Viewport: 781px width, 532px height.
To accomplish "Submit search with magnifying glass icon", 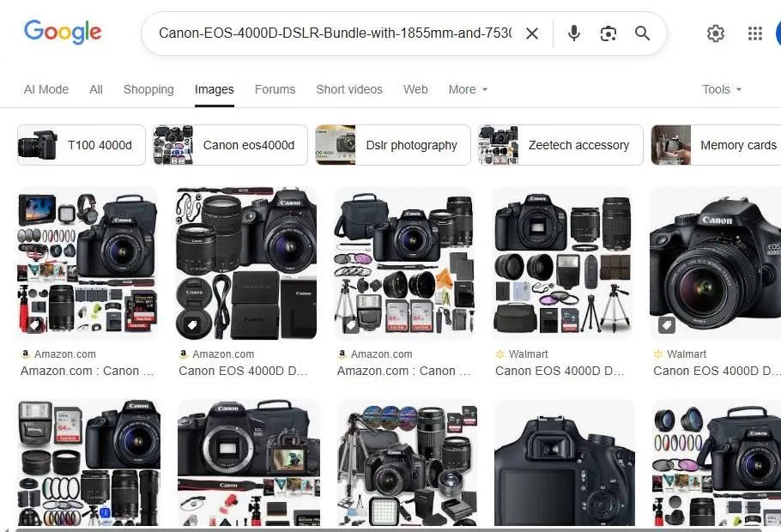I will point(643,33).
